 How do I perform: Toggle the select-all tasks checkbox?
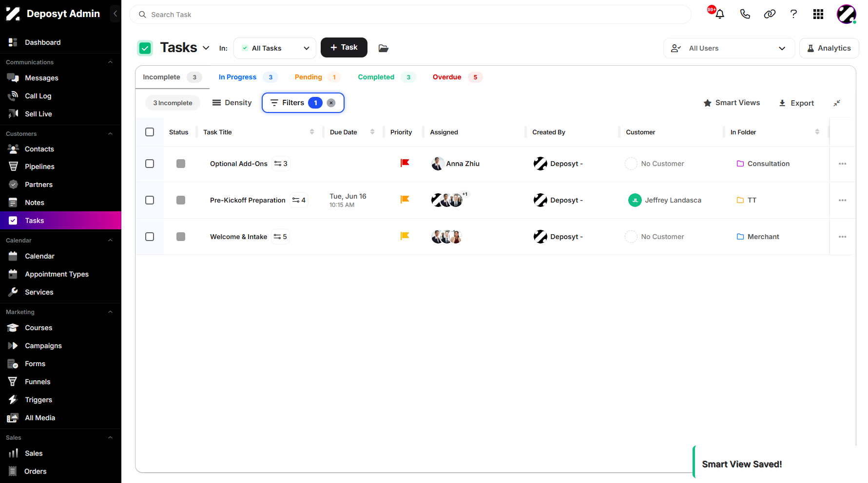(150, 132)
